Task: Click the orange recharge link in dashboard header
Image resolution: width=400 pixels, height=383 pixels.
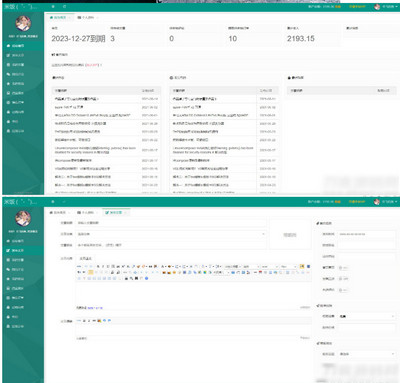Action: (338, 7)
